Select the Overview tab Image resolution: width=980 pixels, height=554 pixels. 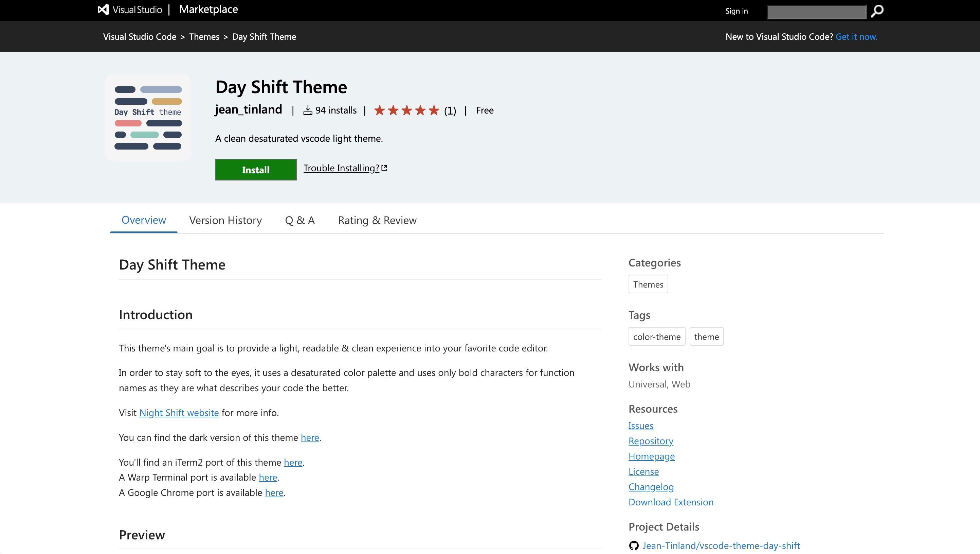tap(144, 220)
